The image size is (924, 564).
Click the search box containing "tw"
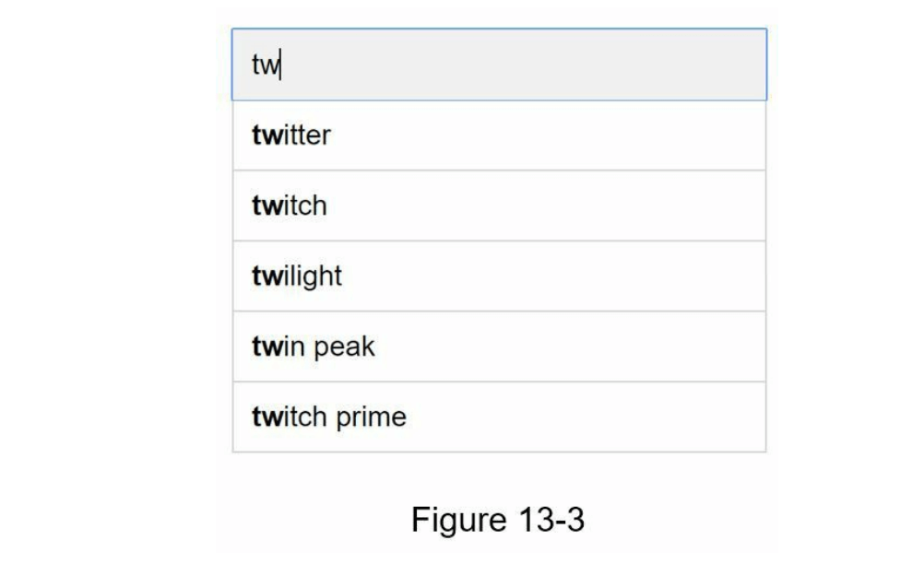(498, 65)
